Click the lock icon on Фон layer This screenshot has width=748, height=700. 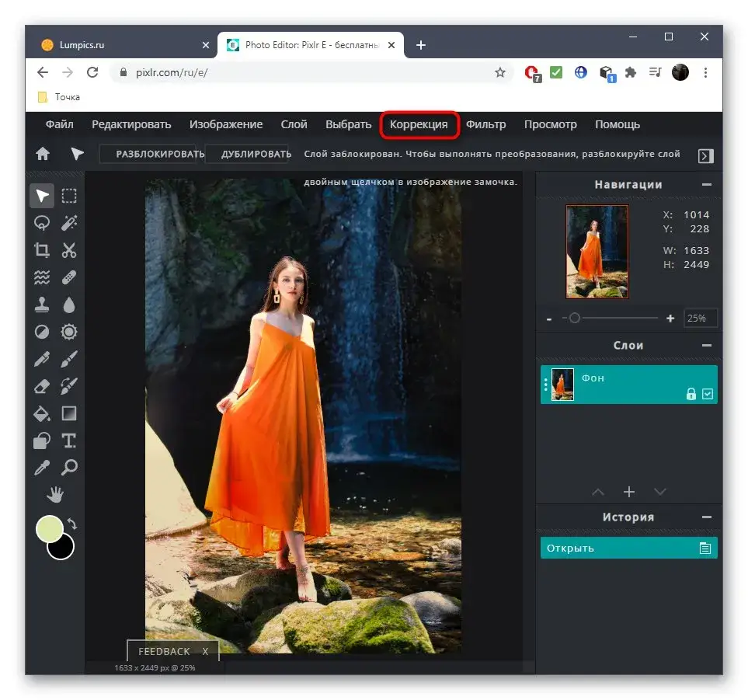point(691,394)
